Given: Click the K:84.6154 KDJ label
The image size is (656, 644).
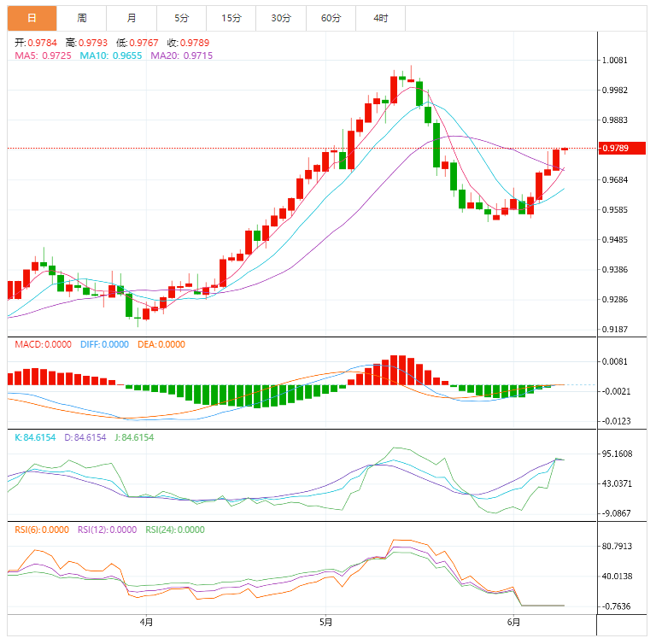Looking at the screenshot, I should (35, 437).
